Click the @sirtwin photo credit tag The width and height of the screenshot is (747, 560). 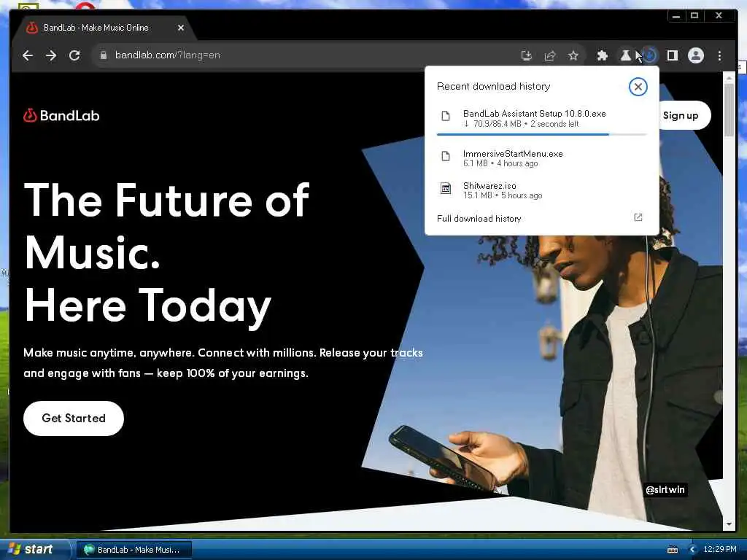point(665,489)
